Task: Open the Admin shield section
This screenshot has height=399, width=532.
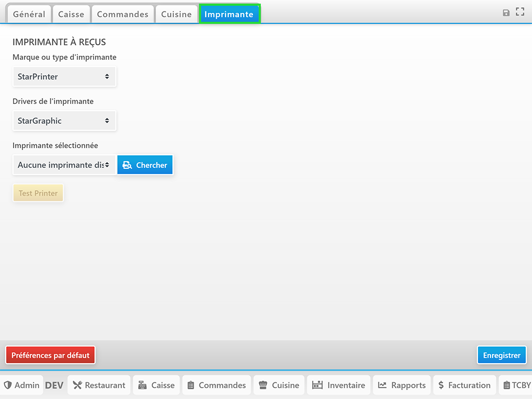Action: [x=22, y=385]
